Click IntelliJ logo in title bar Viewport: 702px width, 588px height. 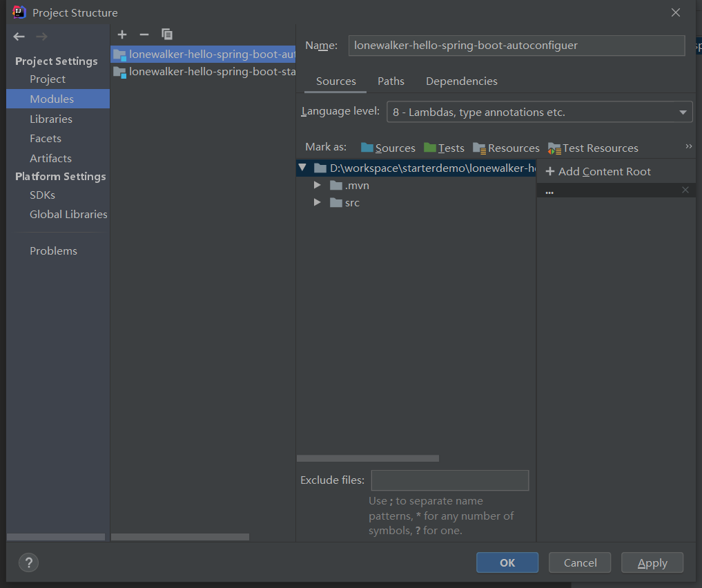pyautogui.click(x=19, y=12)
